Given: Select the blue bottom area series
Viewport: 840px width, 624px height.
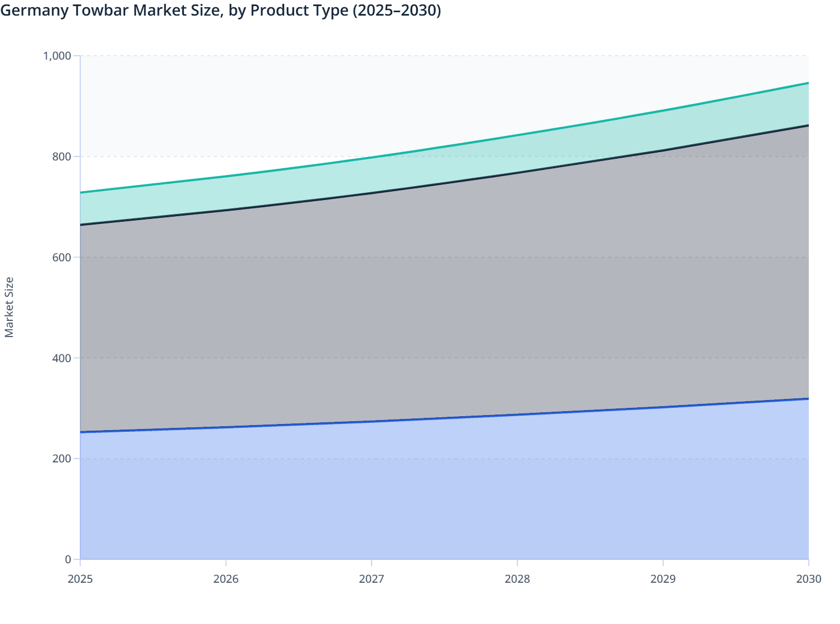Looking at the screenshot, I should [446, 490].
